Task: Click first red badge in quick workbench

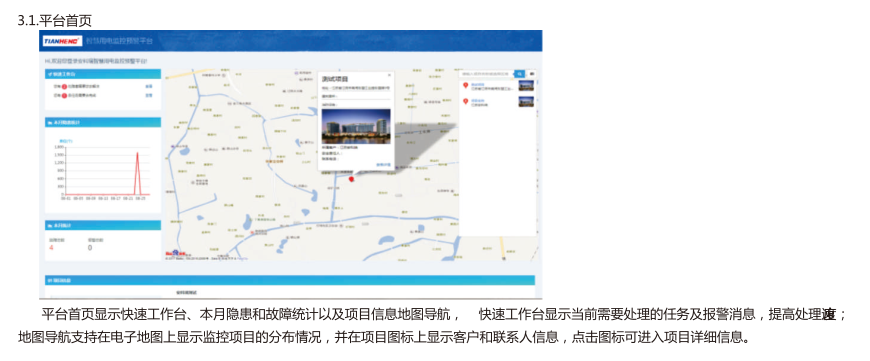Action: [64, 87]
